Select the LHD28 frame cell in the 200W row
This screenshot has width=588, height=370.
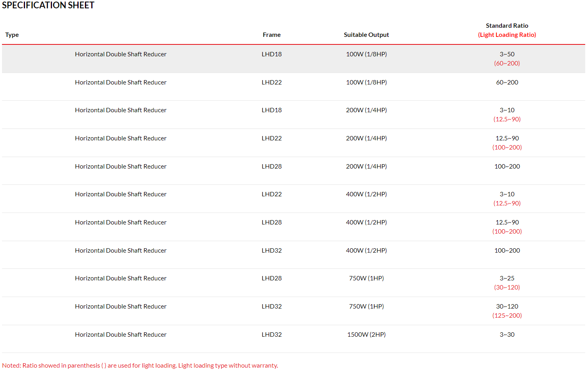(272, 167)
